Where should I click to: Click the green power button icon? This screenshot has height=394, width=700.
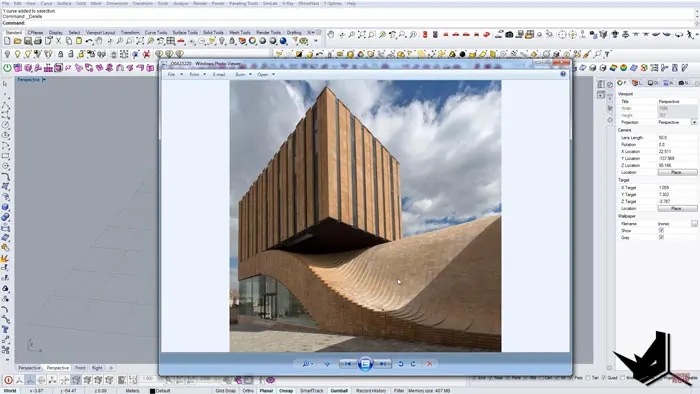click(x=8, y=68)
